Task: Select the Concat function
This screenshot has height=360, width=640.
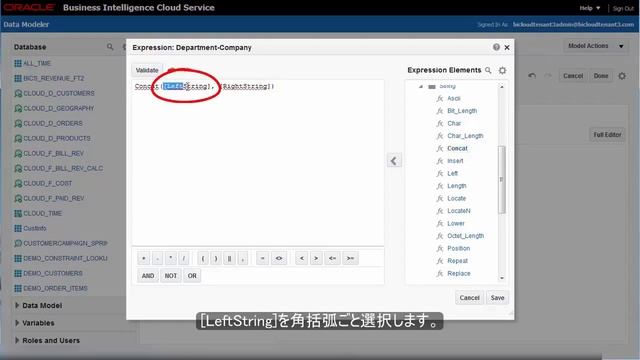Action: coord(457,149)
